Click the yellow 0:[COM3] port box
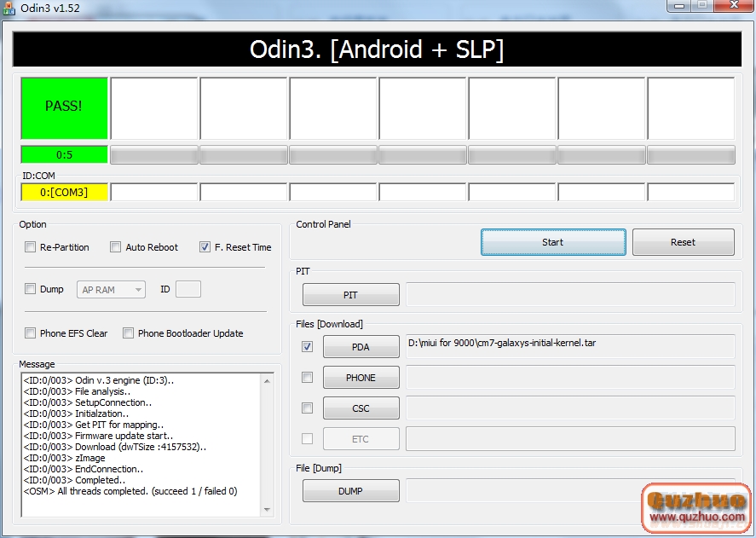The height and width of the screenshot is (538, 756). pyautogui.click(x=64, y=192)
